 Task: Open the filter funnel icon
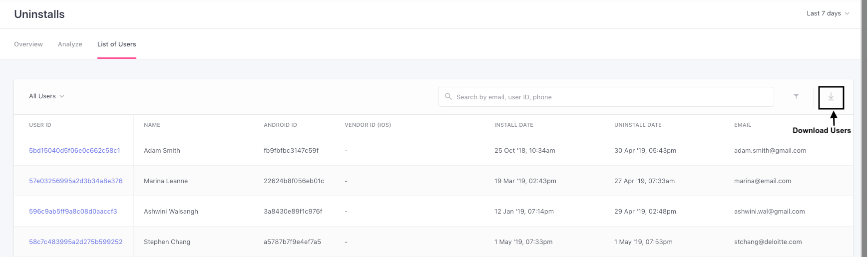click(796, 96)
